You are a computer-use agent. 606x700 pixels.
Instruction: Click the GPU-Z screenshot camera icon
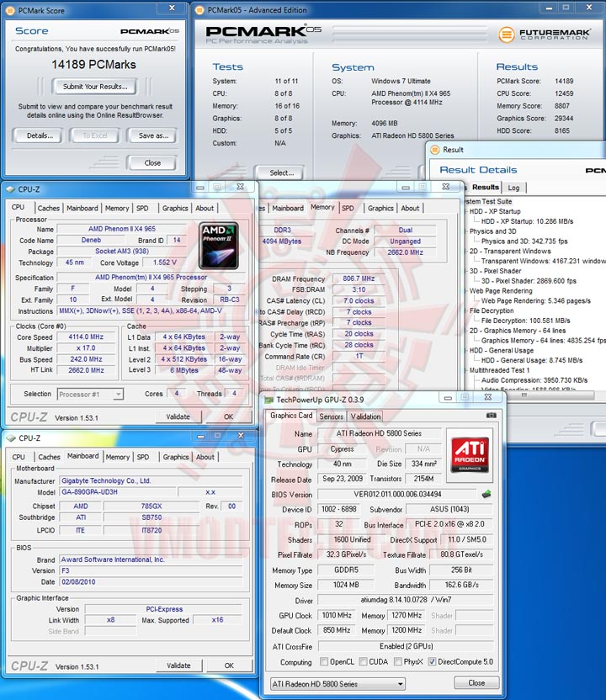coord(491,415)
